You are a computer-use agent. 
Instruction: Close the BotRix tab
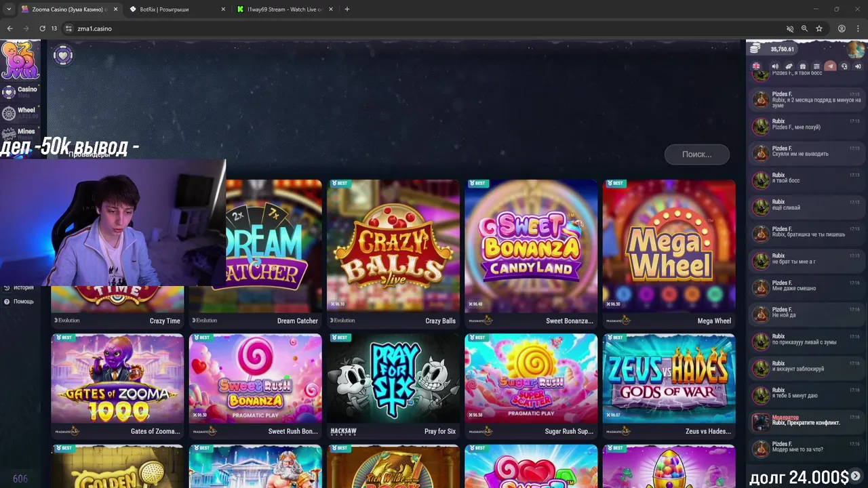point(223,9)
